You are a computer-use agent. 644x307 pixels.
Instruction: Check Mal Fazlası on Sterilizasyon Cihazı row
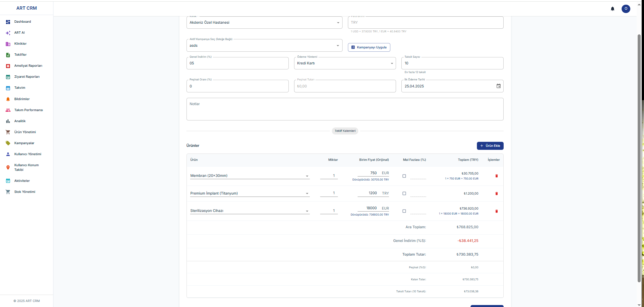(x=404, y=211)
